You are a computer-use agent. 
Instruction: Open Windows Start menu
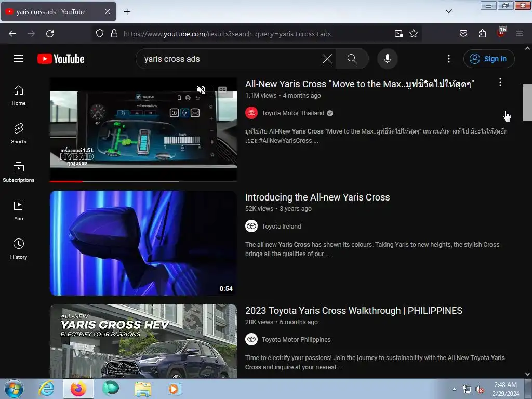tap(14, 389)
